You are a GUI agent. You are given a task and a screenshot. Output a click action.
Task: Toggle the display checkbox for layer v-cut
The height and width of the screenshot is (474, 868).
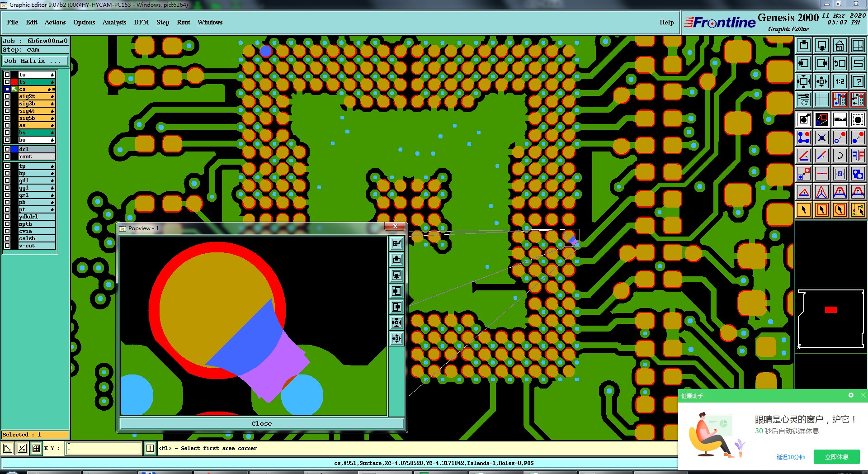(7, 246)
